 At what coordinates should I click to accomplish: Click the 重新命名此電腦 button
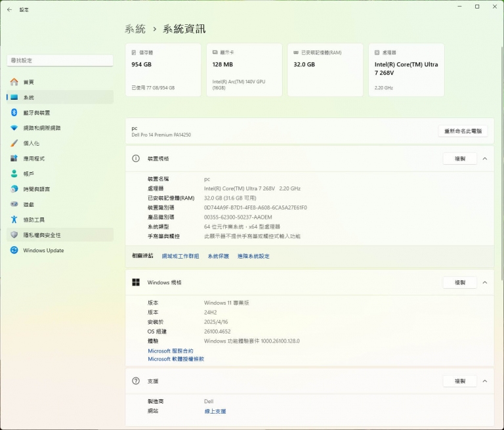(463, 131)
